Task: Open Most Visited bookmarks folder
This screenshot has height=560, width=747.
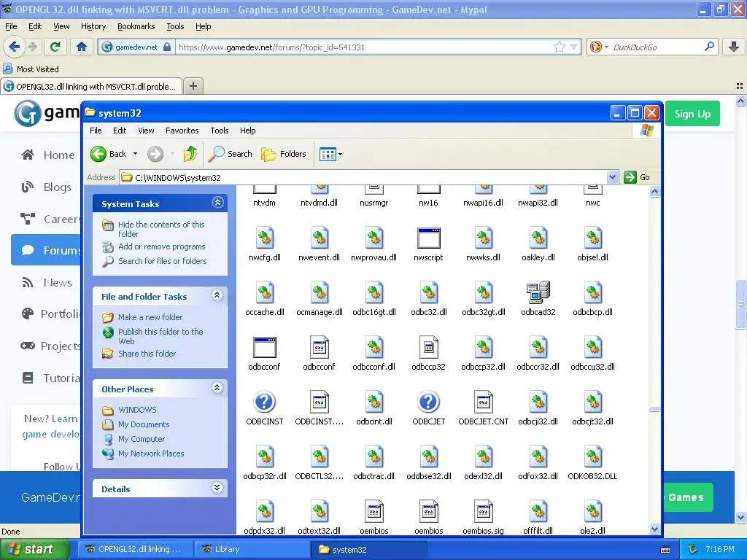Action: pyautogui.click(x=31, y=69)
